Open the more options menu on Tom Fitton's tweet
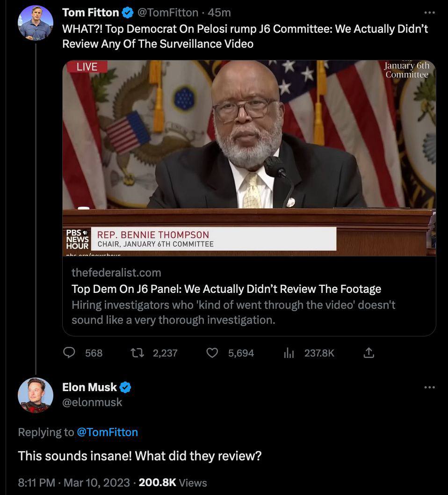The image size is (448, 495). point(429,12)
